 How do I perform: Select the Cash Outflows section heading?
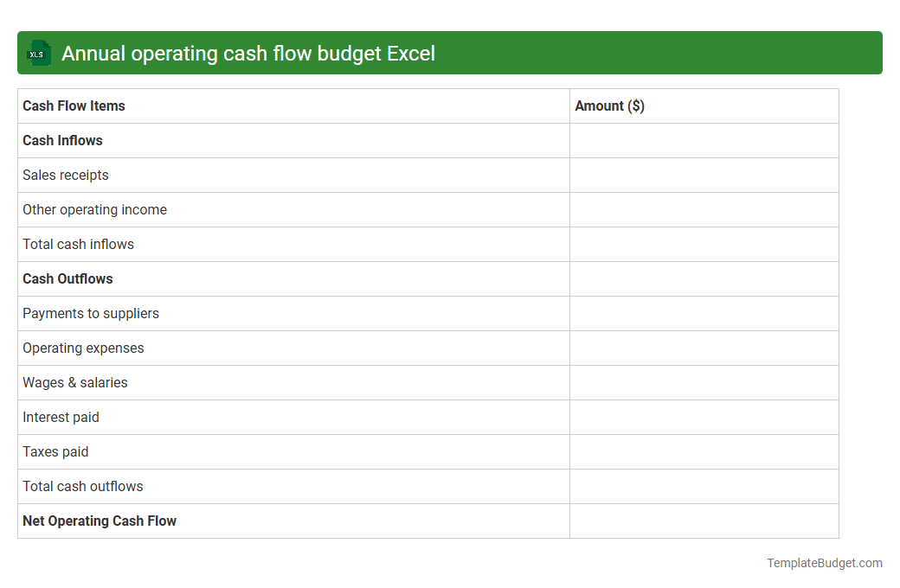pyautogui.click(x=67, y=278)
